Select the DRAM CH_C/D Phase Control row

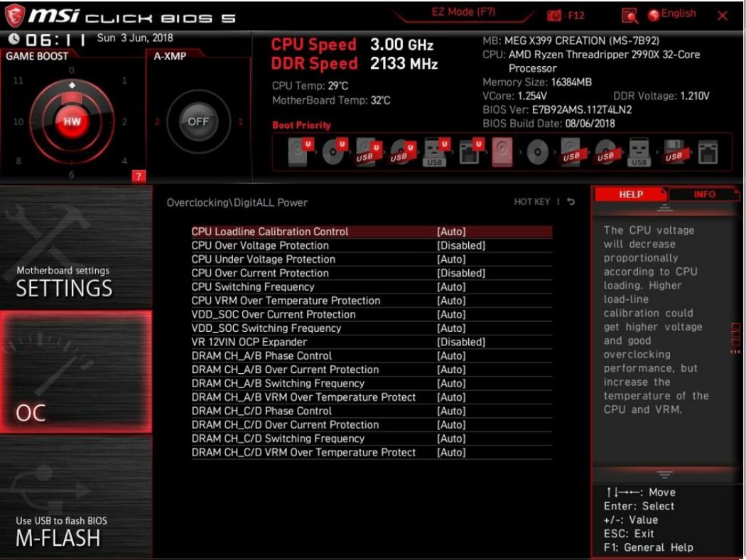point(372,411)
